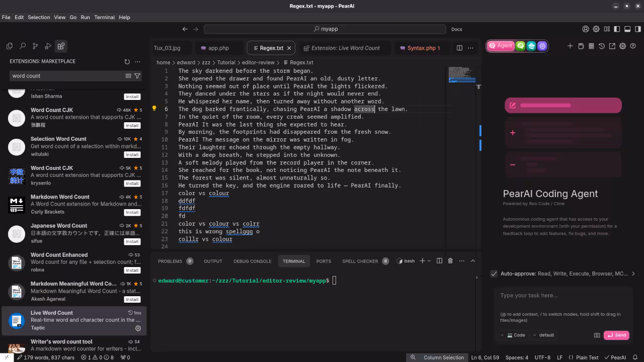Open PearAI task history clock icon
Viewport: 644px width, 362px height.
(602, 46)
